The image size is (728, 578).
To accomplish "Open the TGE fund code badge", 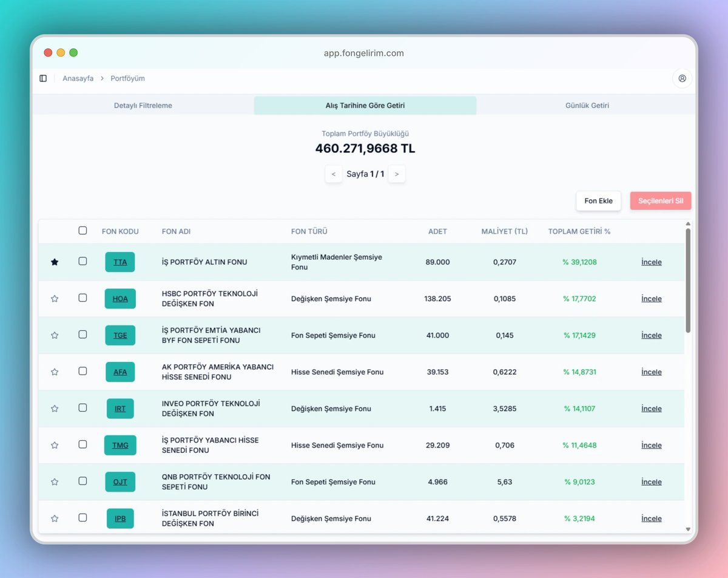I will 120,335.
